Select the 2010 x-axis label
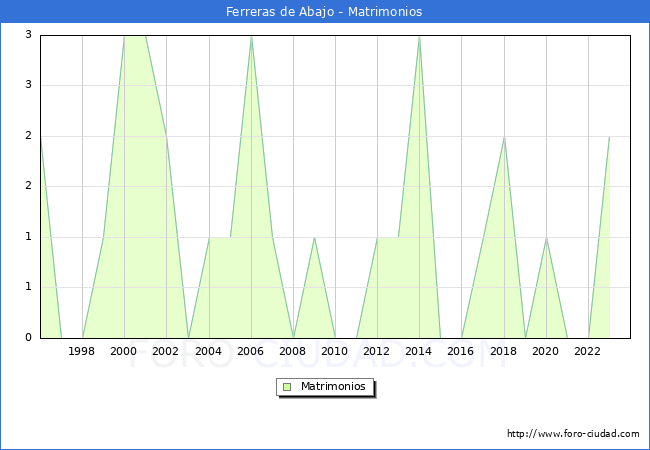650x450 pixels. [334, 351]
